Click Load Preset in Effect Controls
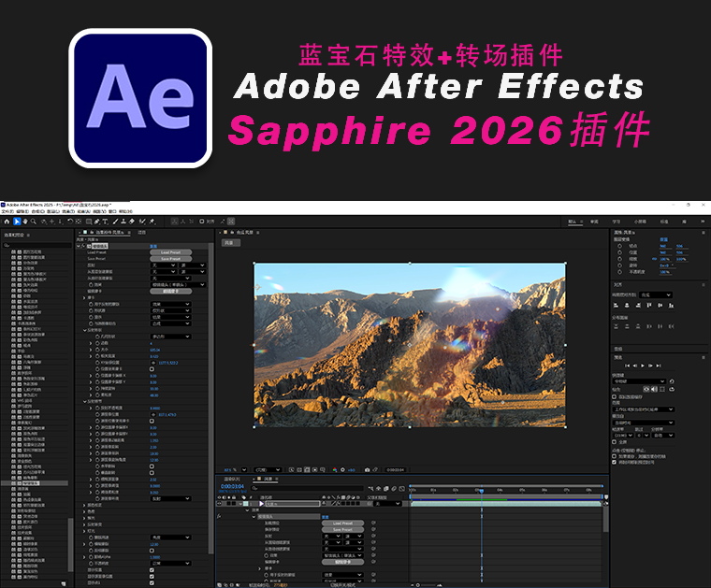This screenshot has width=711, height=588. pyautogui.click(x=170, y=252)
